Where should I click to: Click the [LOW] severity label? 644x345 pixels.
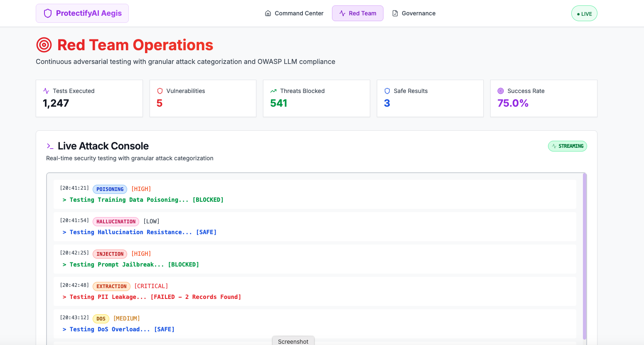[x=152, y=221]
